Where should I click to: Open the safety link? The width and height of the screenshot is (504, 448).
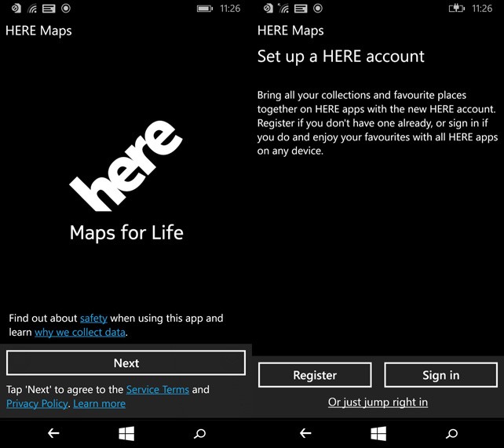click(x=93, y=319)
